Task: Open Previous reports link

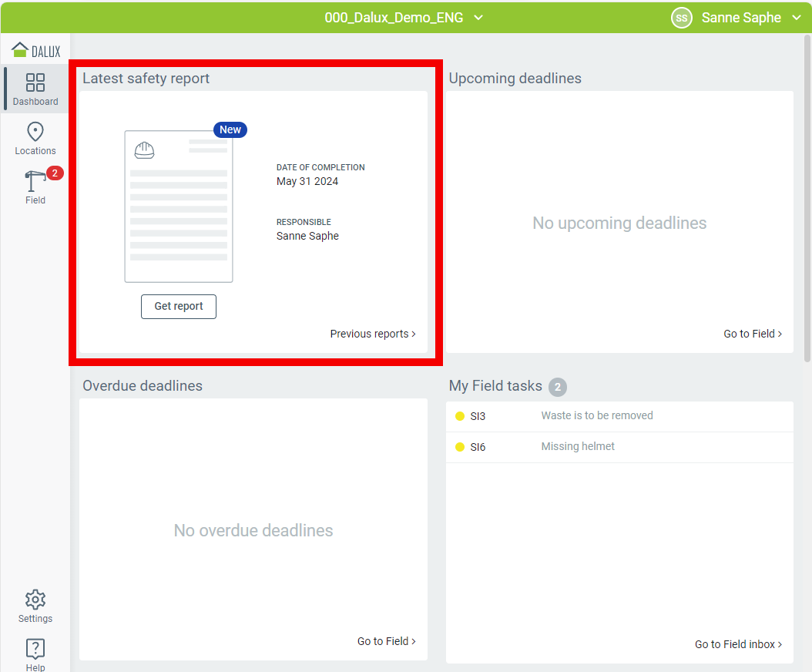Action: coord(373,334)
